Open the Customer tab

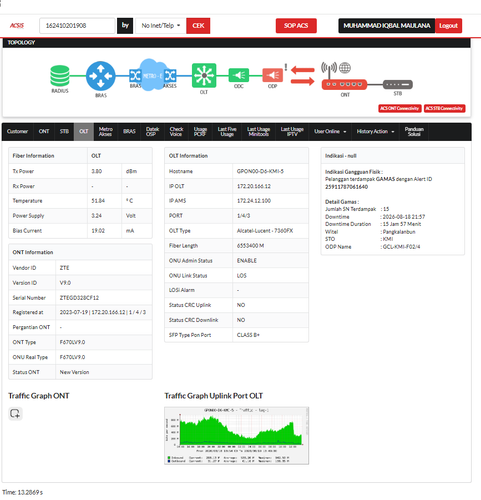point(17,132)
